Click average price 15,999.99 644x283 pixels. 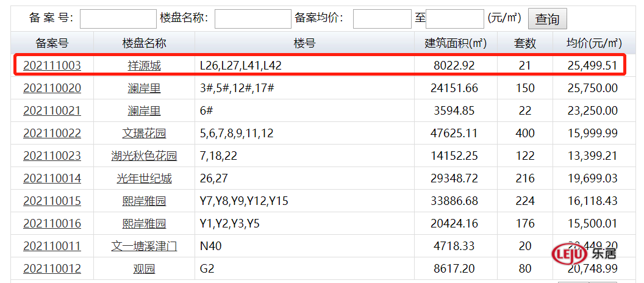point(593,134)
